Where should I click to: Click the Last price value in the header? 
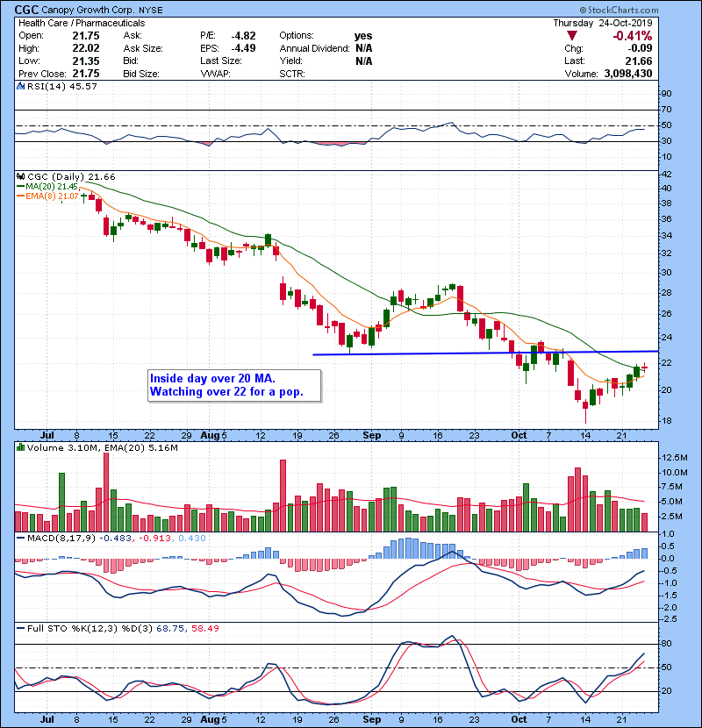tap(639, 61)
